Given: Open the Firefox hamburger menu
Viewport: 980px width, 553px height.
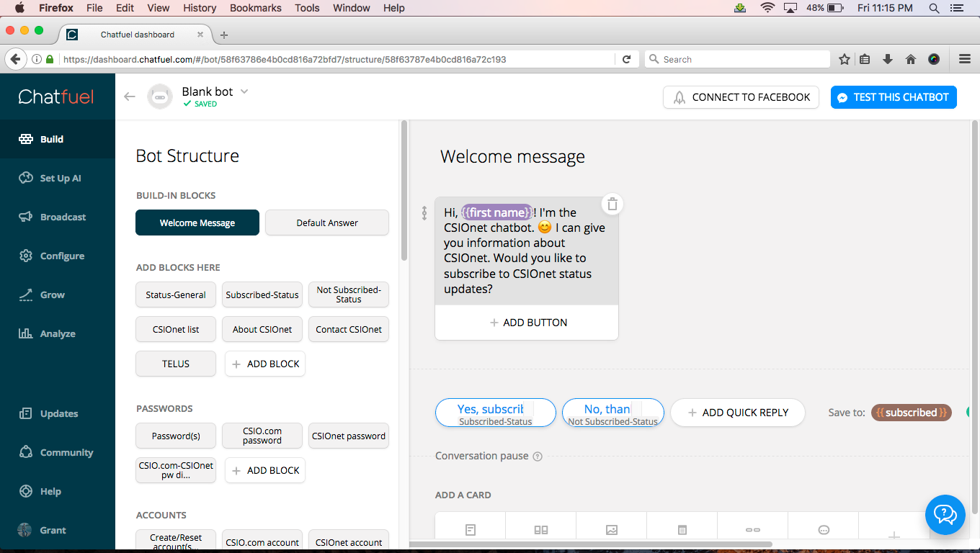Looking at the screenshot, I should click(x=965, y=60).
